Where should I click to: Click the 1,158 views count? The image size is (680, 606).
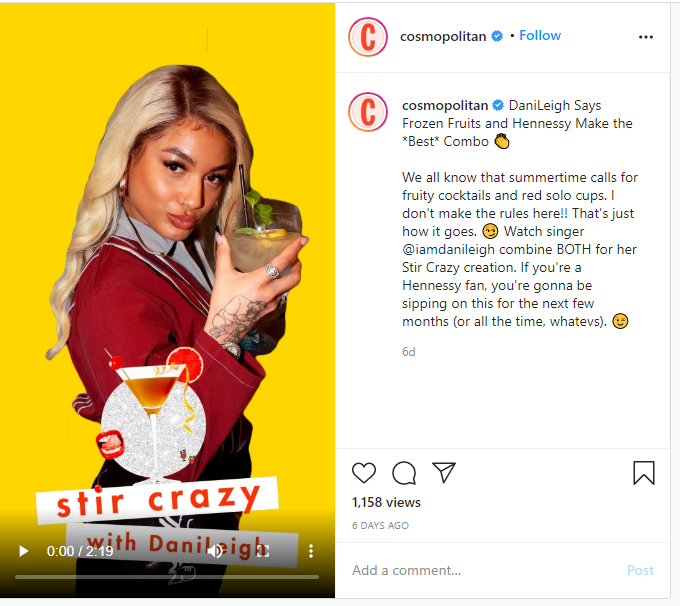pyautogui.click(x=386, y=502)
